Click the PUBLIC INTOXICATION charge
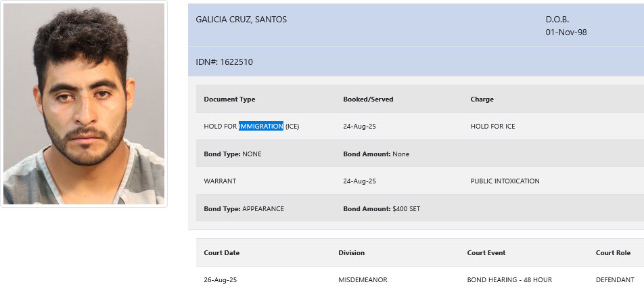Image resolution: width=644 pixels, height=293 pixels. pos(505,181)
